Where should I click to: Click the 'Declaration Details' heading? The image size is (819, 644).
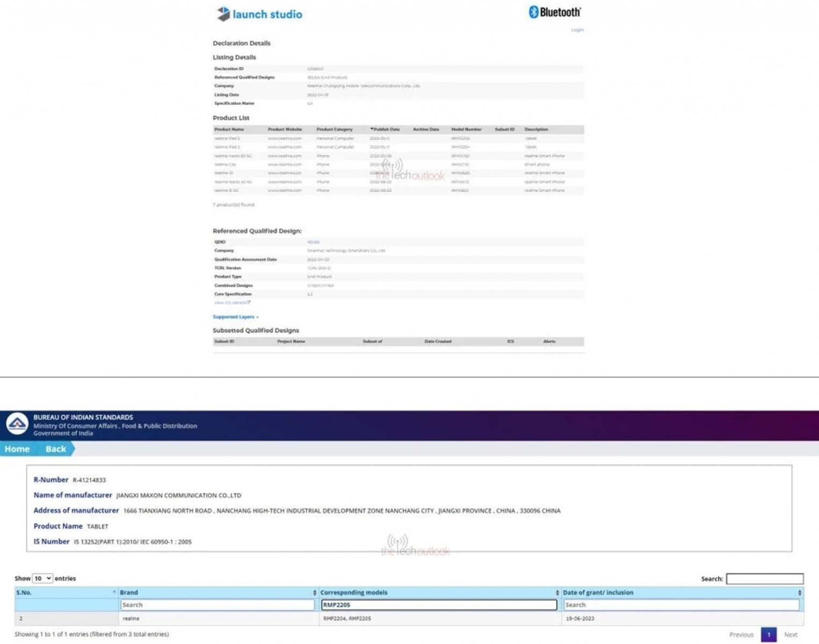(242, 43)
